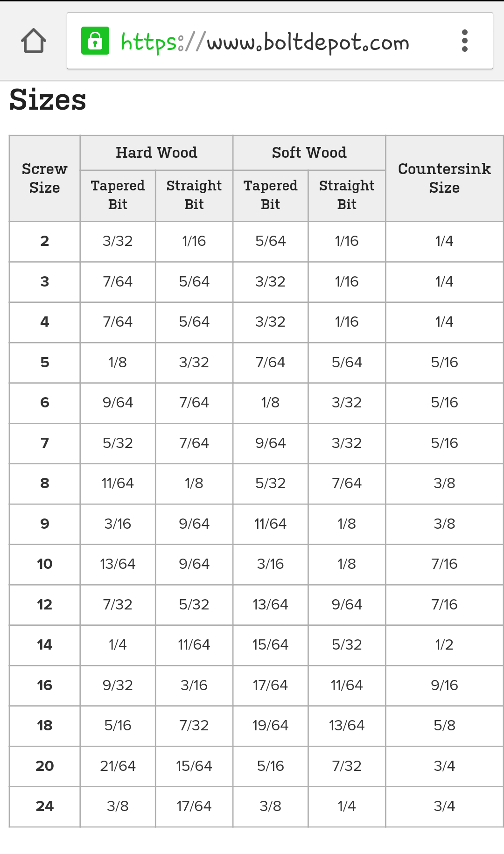Tap the Soft Wood header cell
Viewport: 504px width, 854px height.
coord(309,153)
